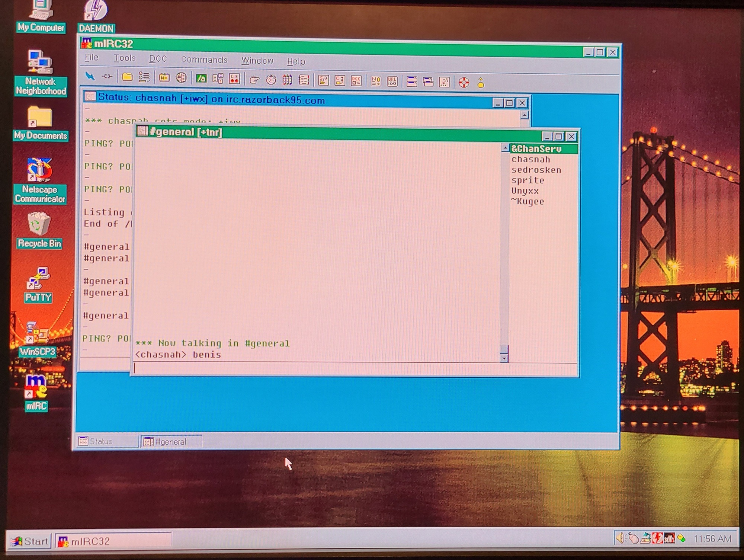Select the Recycle Bin desktop icon
Screen dimensions: 744x560
(x=39, y=231)
